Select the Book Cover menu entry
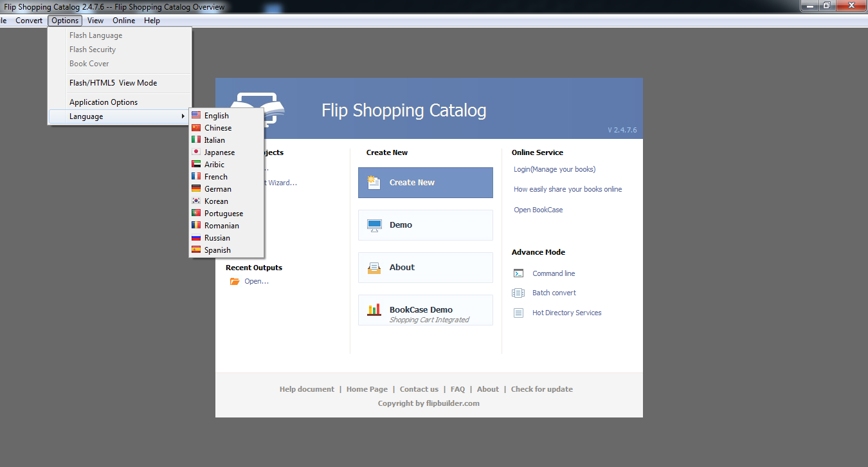The image size is (868, 467). coord(120,64)
